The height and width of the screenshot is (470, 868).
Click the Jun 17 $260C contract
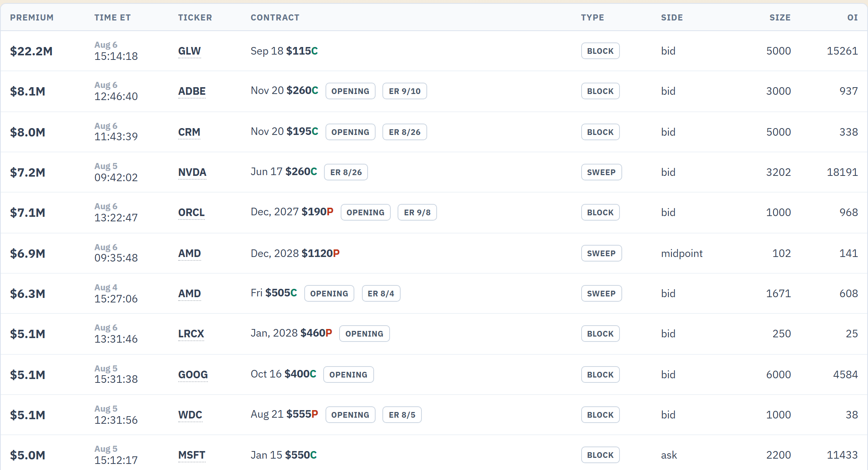(284, 172)
